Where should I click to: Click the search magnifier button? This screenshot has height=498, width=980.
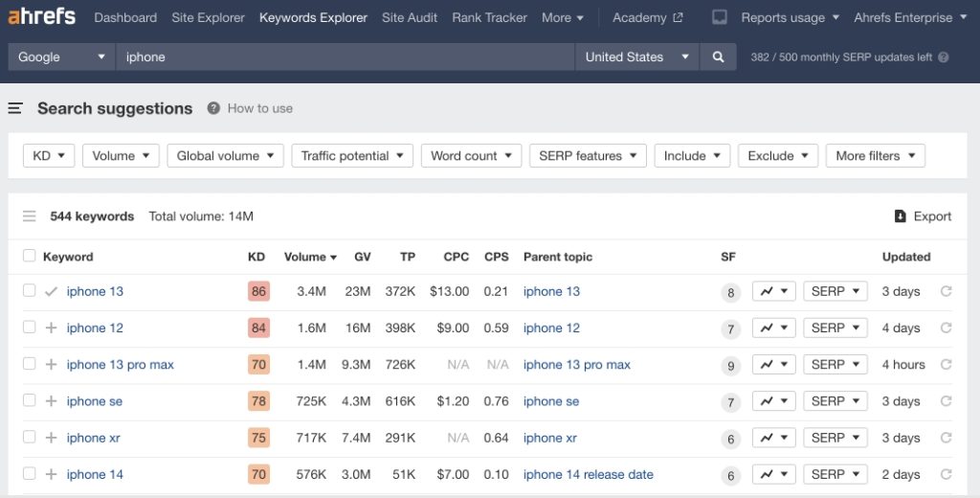click(718, 57)
